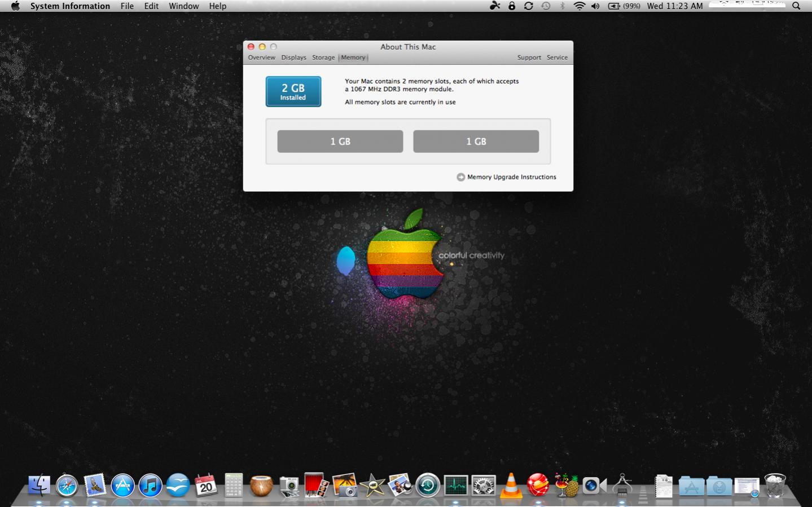Open the Mail stamp icon in Dock

coord(95,485)
